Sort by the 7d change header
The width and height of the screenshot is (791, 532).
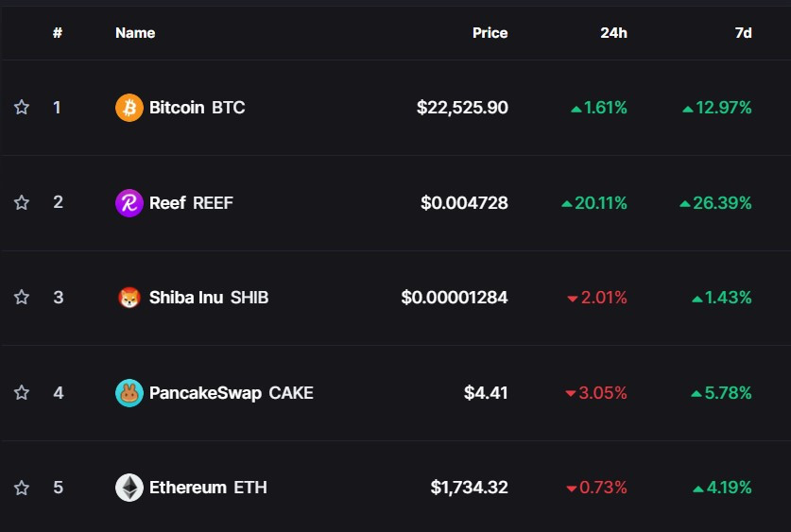[743, 33]
